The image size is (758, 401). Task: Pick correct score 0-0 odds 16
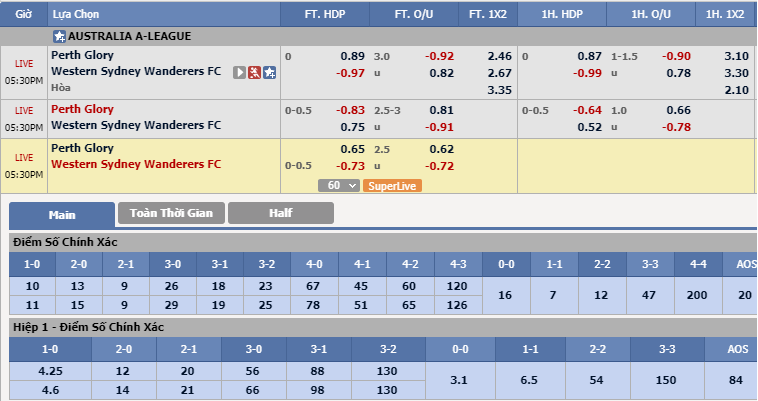pos(504,296)
